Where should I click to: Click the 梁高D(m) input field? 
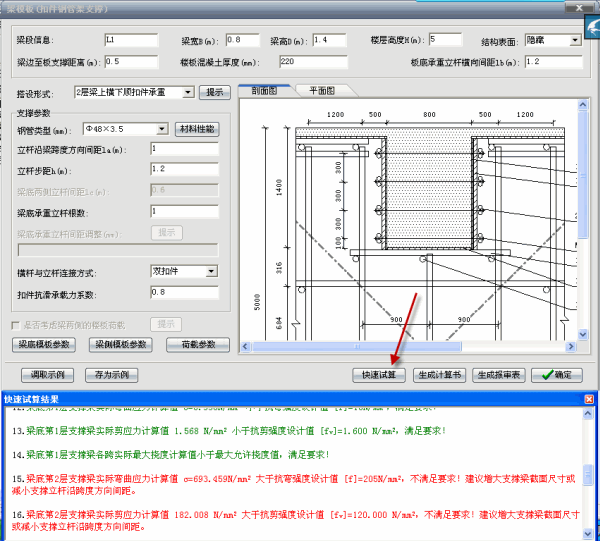(329, 40)
